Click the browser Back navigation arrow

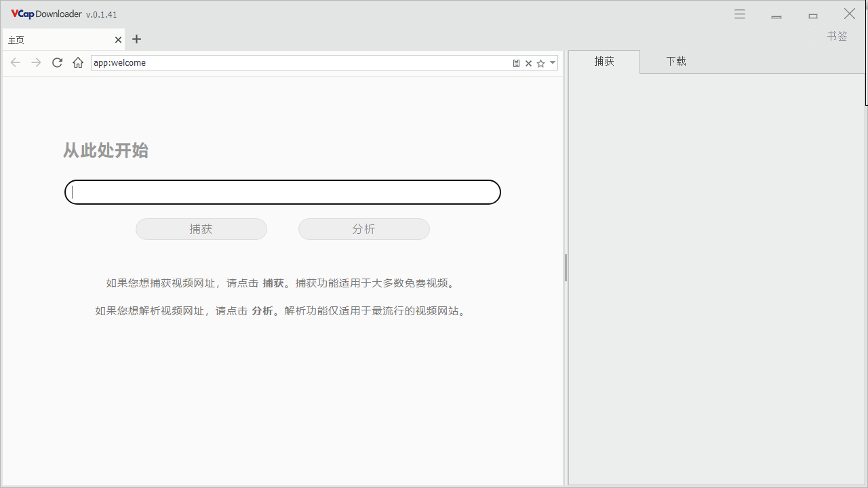tap(15, 62)
